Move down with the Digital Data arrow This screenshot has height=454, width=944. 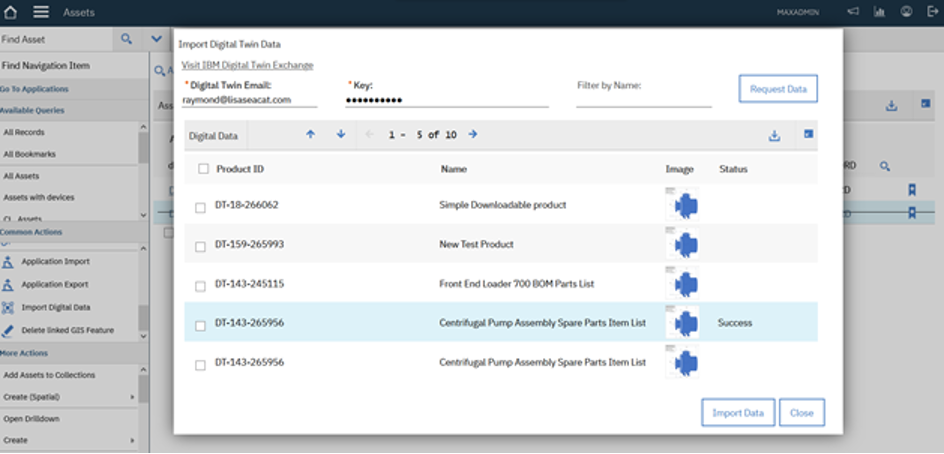coord(341,135)
